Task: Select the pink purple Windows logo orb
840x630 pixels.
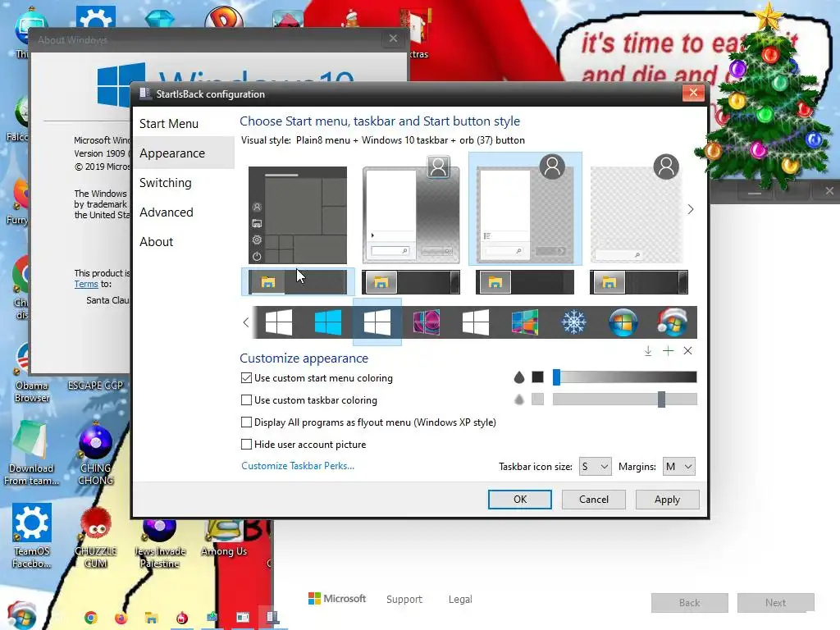Action: (427, 322)
